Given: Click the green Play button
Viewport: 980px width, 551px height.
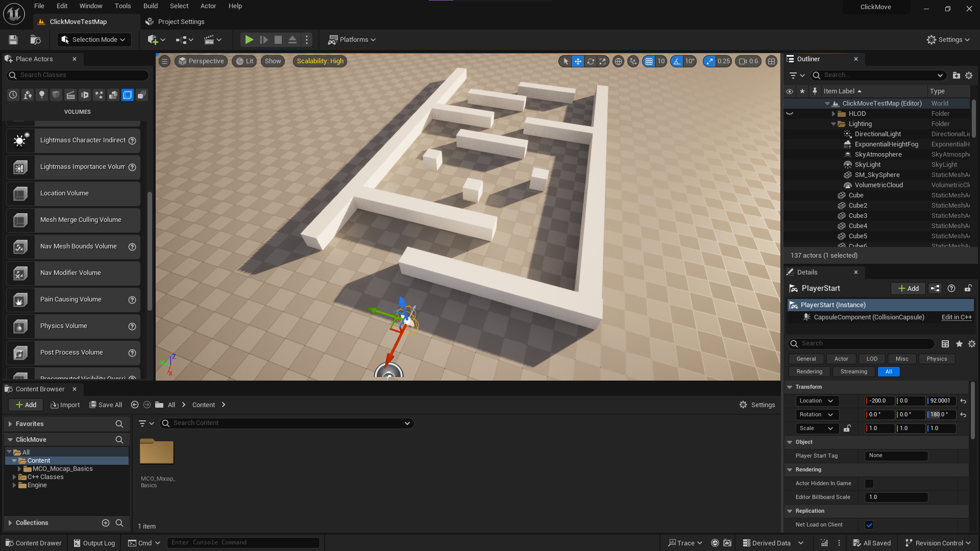Looking at the screenshot, I should (x=249, y=40).
